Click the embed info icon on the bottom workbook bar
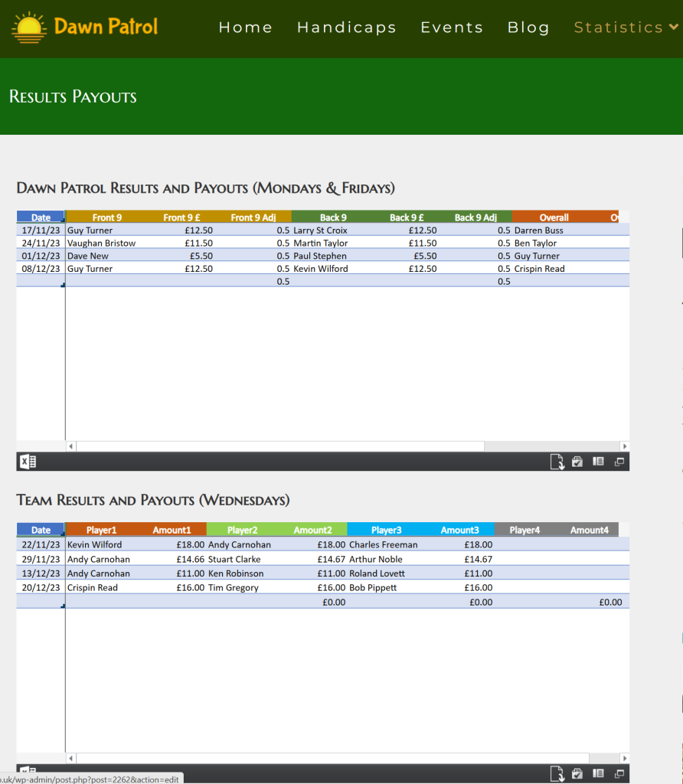This screenshot has width=683, height=784. 599,773
